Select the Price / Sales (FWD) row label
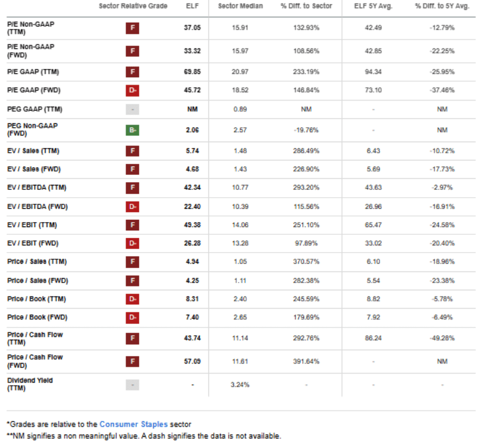 click(x=38, y=280)
